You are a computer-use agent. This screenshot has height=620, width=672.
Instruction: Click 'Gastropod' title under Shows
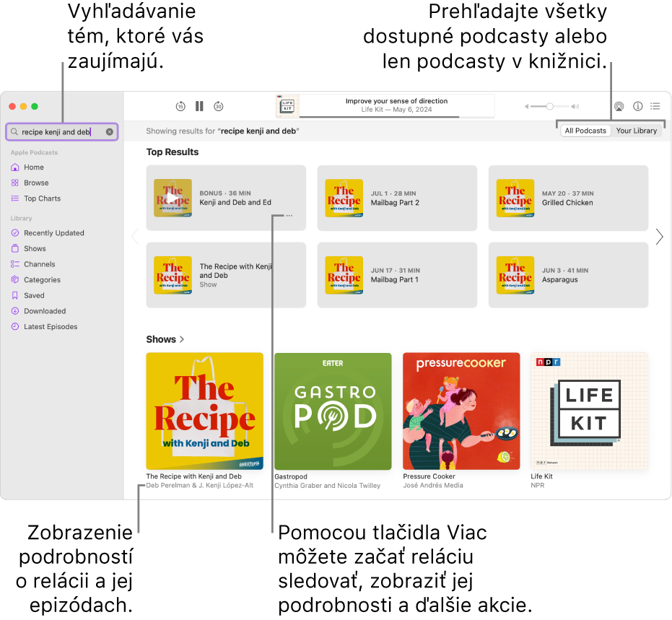291,476
